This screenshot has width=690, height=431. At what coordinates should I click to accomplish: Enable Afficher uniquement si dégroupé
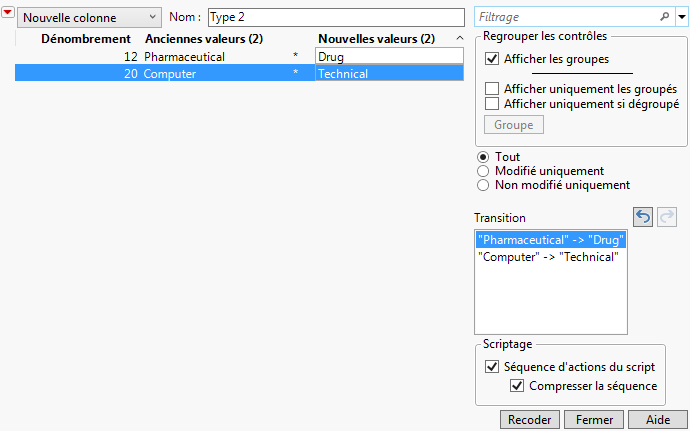pos(492,103)
